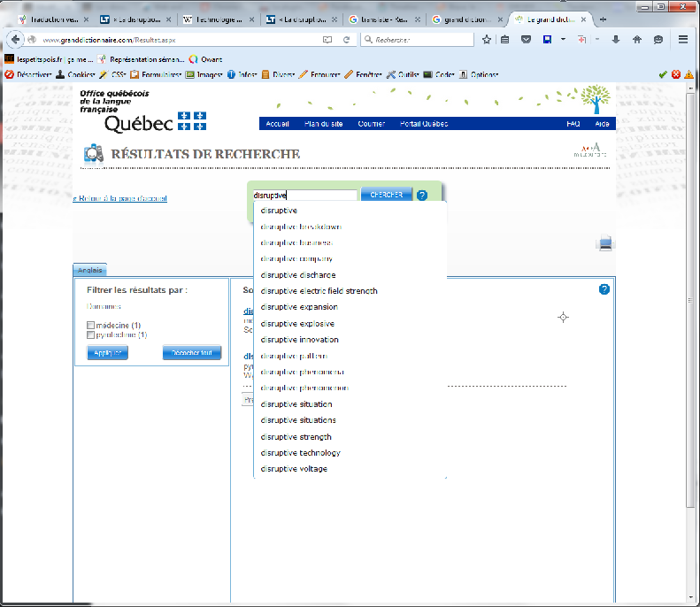The width and height of the screenshot is (700, 607).
Task: Go back with the browser Back arrow
Action: tap(15, 40)
